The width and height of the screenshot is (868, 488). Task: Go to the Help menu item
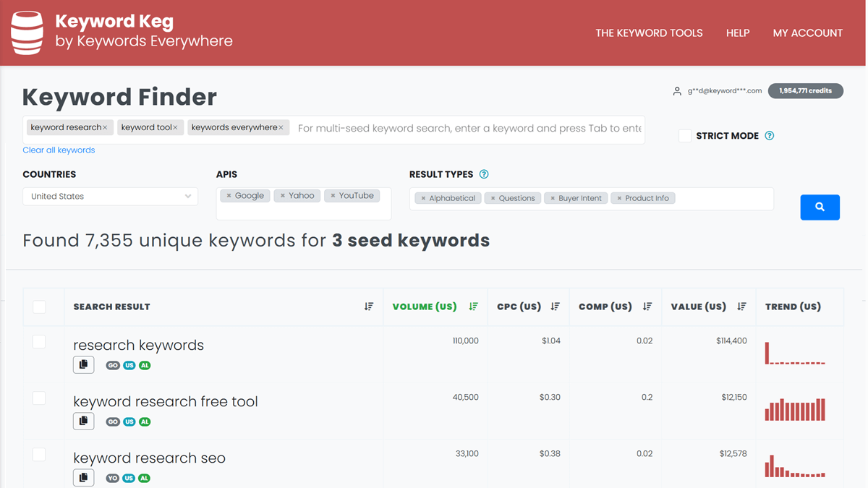pyautogui.click(x=737, y=33)
